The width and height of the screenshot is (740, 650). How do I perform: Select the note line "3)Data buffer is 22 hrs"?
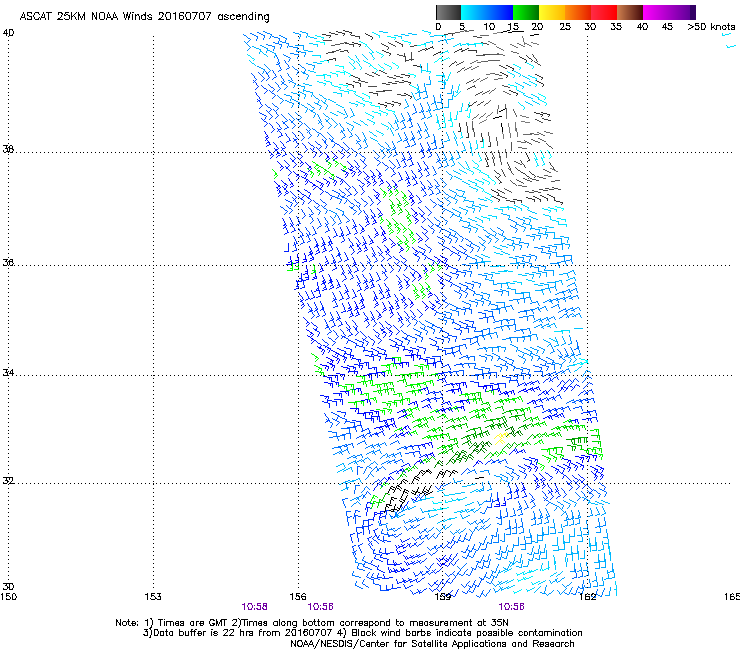coord(362,633)
